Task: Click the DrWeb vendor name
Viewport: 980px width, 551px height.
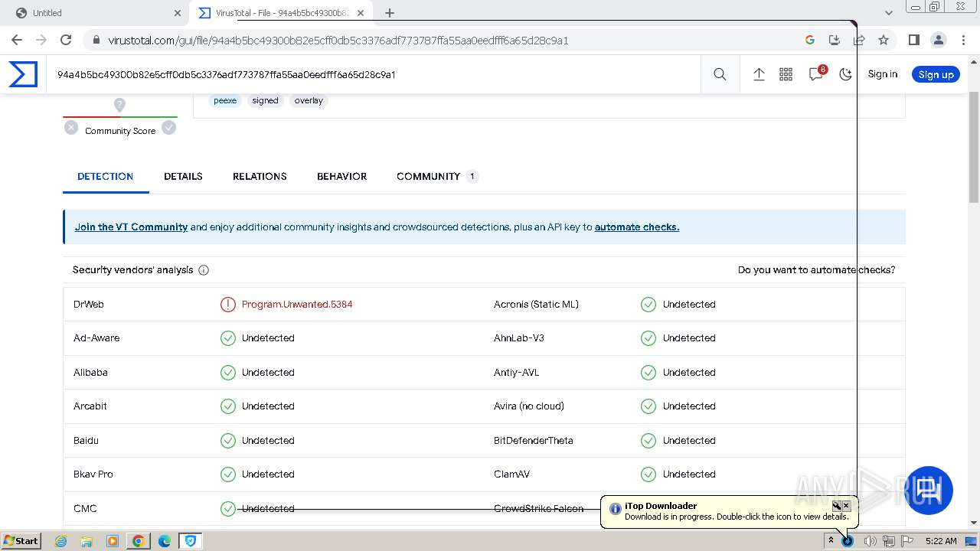Action: [x=89, y=305]
